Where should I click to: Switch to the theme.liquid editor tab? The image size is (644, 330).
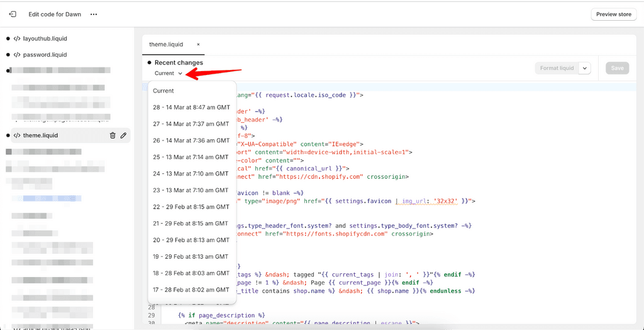tap(166, 45)
